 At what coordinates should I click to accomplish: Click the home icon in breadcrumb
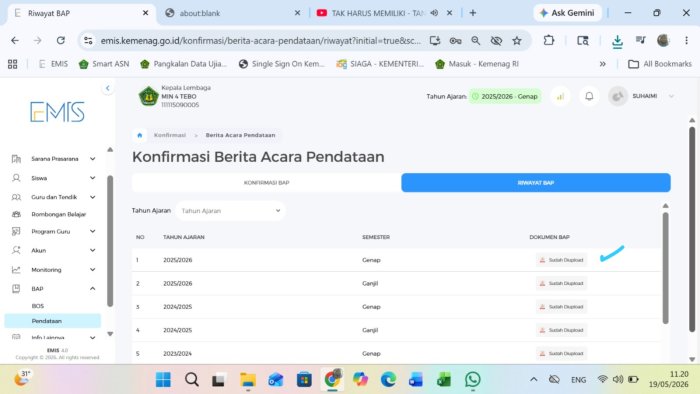140,135
